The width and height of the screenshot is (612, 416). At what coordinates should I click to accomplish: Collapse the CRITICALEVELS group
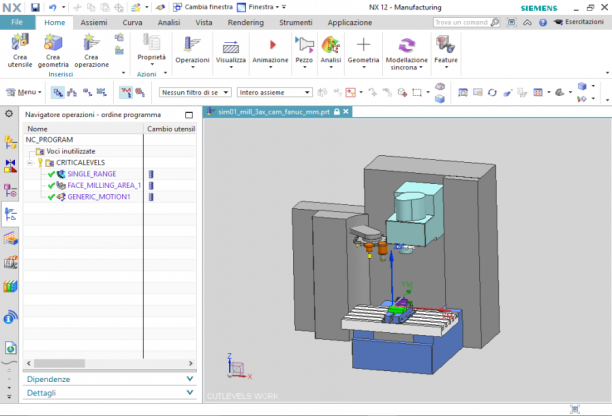[x=29, y=163]
